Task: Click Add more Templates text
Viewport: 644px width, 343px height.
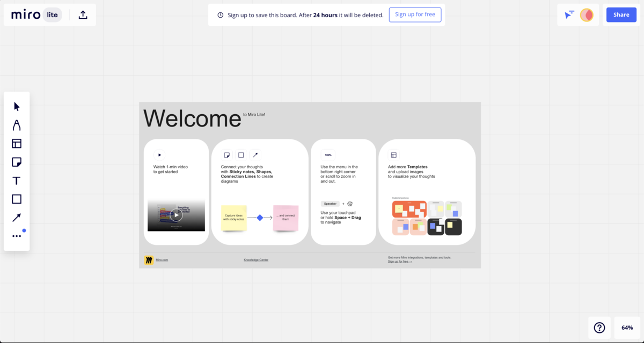Action: click(x=412, y=171)
